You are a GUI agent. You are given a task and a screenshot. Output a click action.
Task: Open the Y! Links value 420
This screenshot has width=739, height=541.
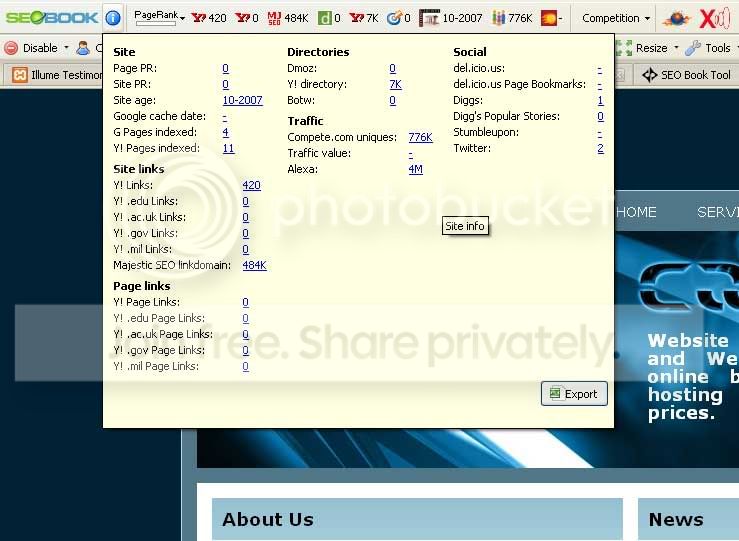(x=251, y=185)
